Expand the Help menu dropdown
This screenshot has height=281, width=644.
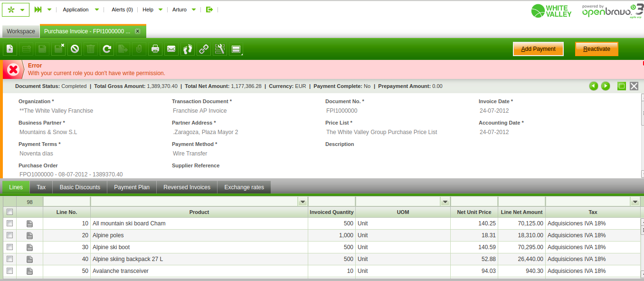[161, 10]
